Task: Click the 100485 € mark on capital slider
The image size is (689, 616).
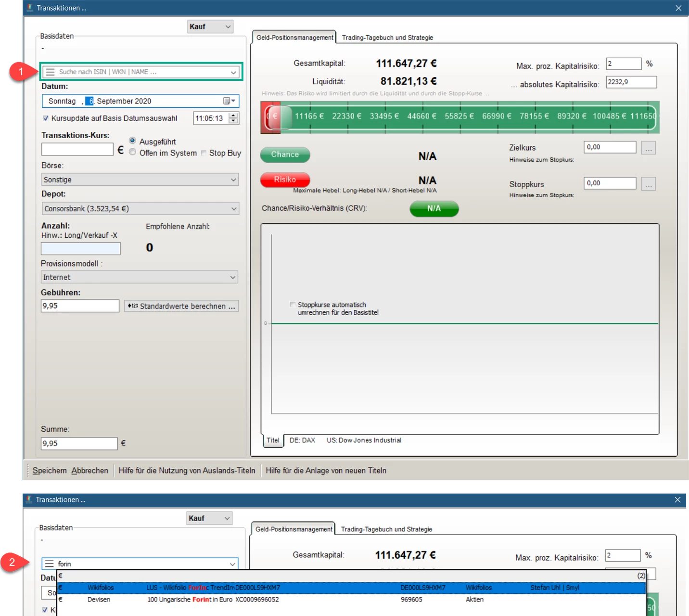Action: pos(610,116)
